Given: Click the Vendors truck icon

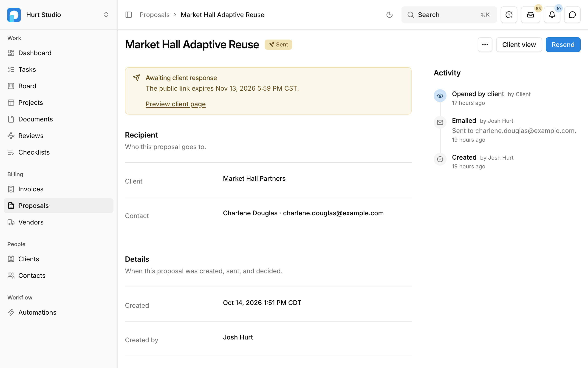Looking at the screenshot, I should click(11, 222).
